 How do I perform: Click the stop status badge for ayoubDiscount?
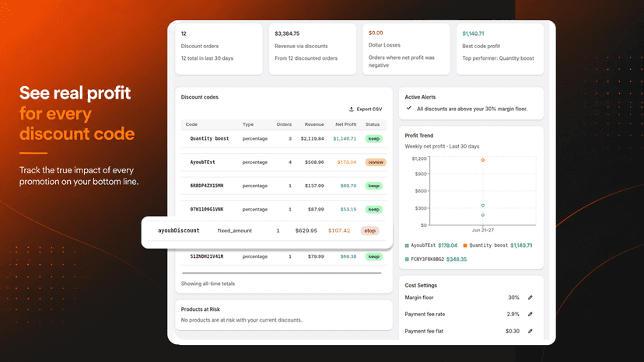(x=369, y=231)
